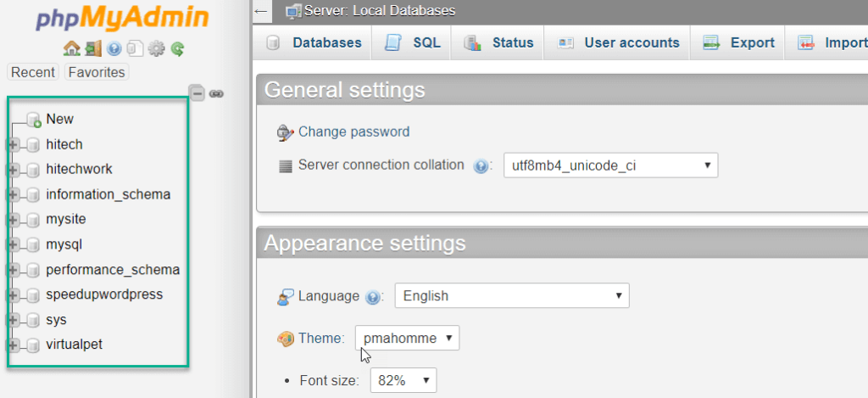Go to the Export tab

point(738,42)
